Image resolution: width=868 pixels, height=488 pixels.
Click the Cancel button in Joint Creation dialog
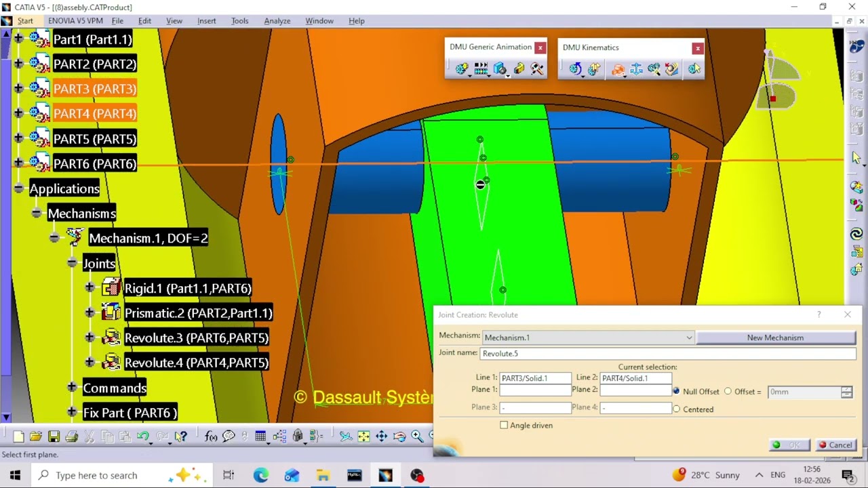coord(835,445)
